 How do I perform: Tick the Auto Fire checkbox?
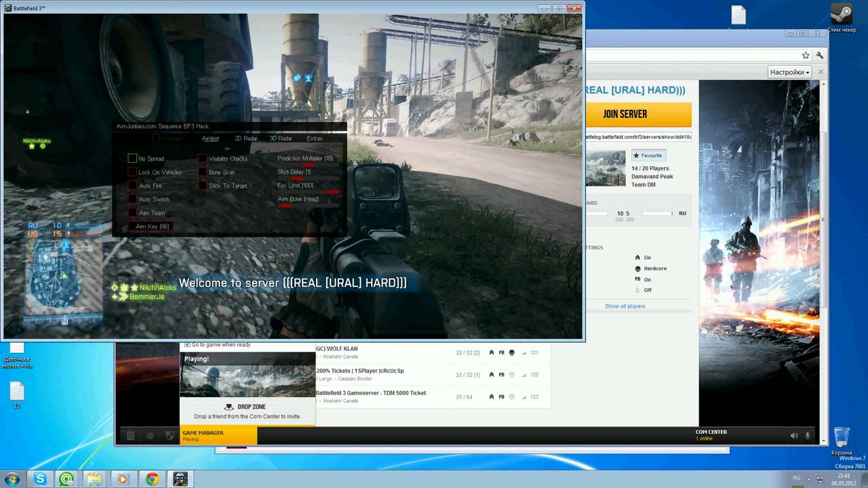coord(132,186)
